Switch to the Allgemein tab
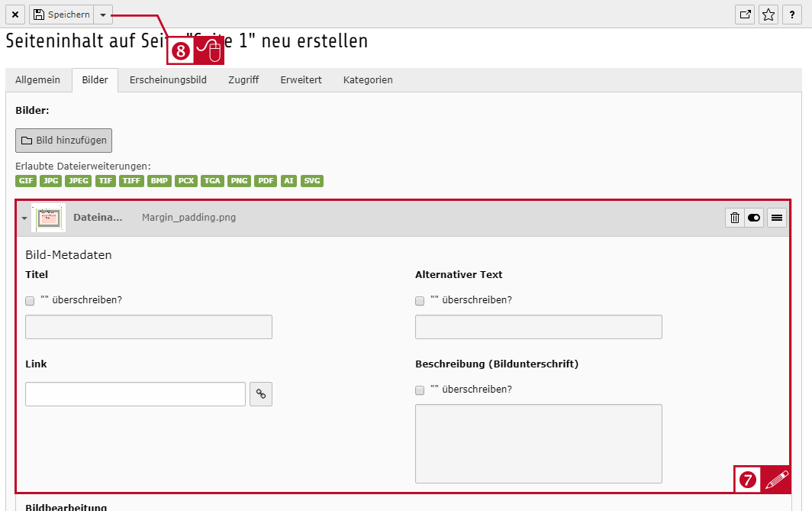 coord(38,80)
